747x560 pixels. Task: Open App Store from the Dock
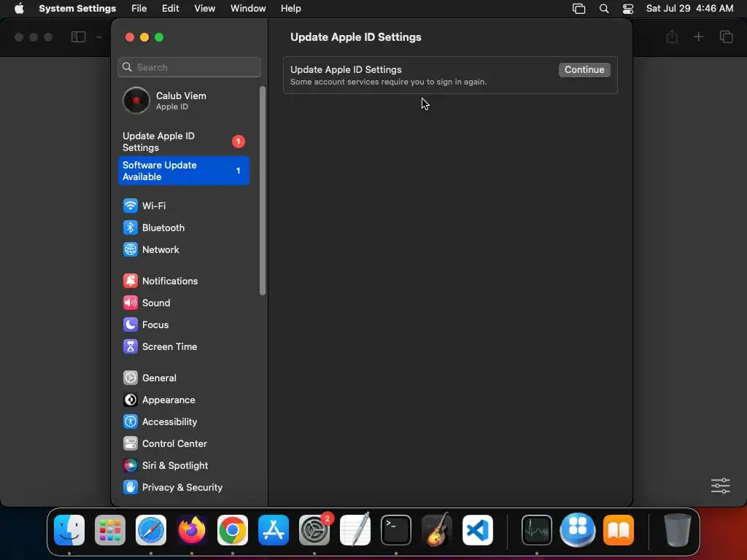click(x=274, y=530)
